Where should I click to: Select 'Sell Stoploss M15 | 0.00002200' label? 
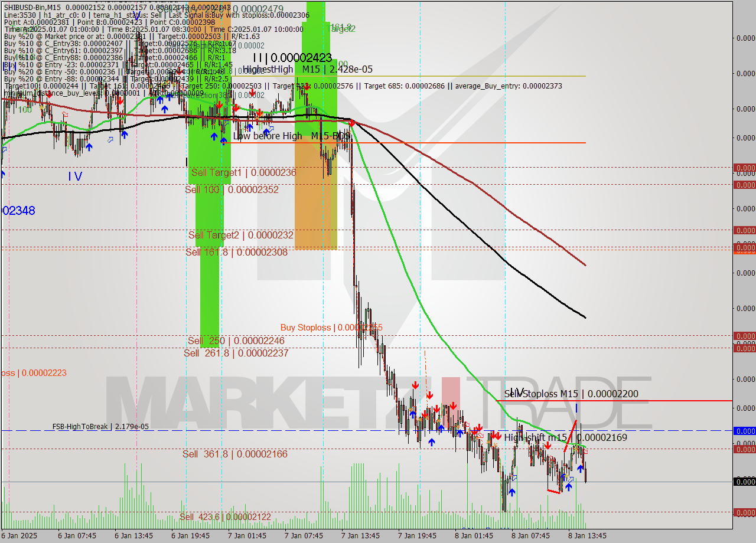pos(571,394)
